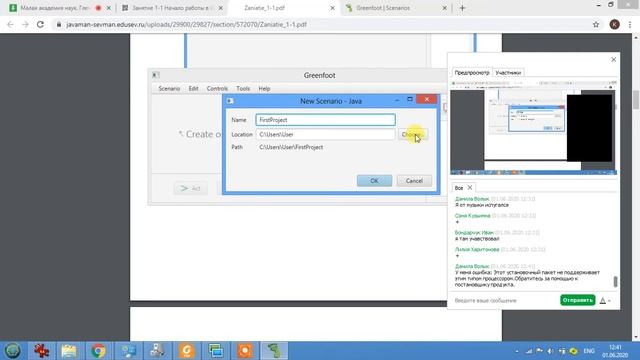This screenshot has height=360, width=640.
Task: Click the Windows Start orb
Action: tap(13, 351)
